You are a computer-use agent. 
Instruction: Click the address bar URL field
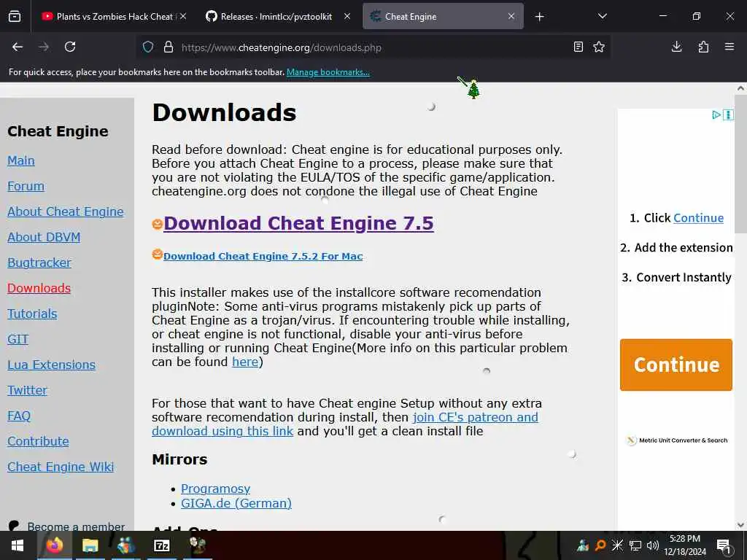coord(371,47)
